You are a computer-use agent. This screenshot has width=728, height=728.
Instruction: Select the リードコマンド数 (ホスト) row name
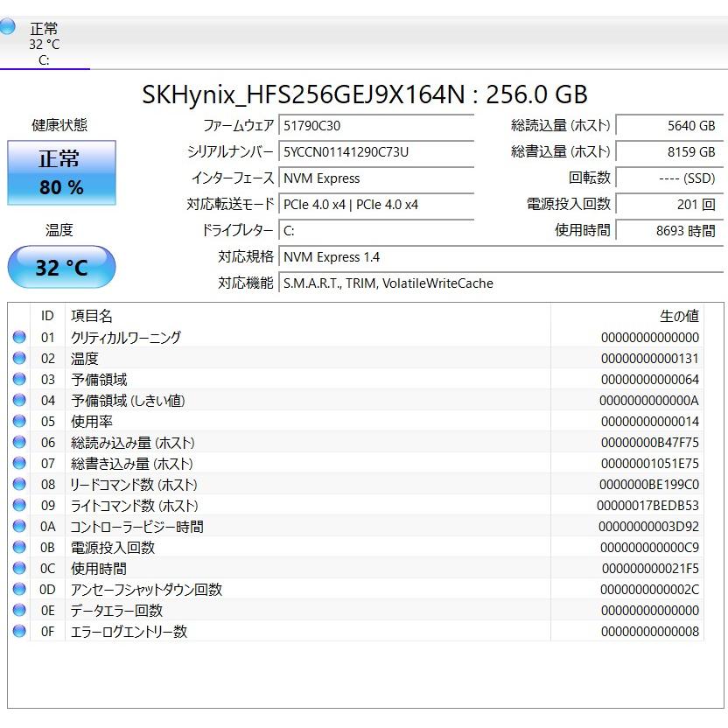click(134, 485)
